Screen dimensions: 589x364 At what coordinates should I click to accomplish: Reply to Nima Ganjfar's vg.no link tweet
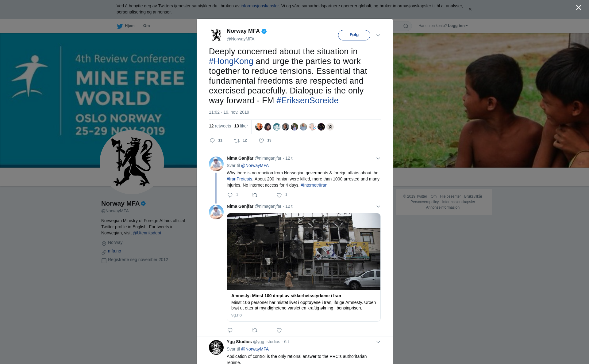point(230,330)
